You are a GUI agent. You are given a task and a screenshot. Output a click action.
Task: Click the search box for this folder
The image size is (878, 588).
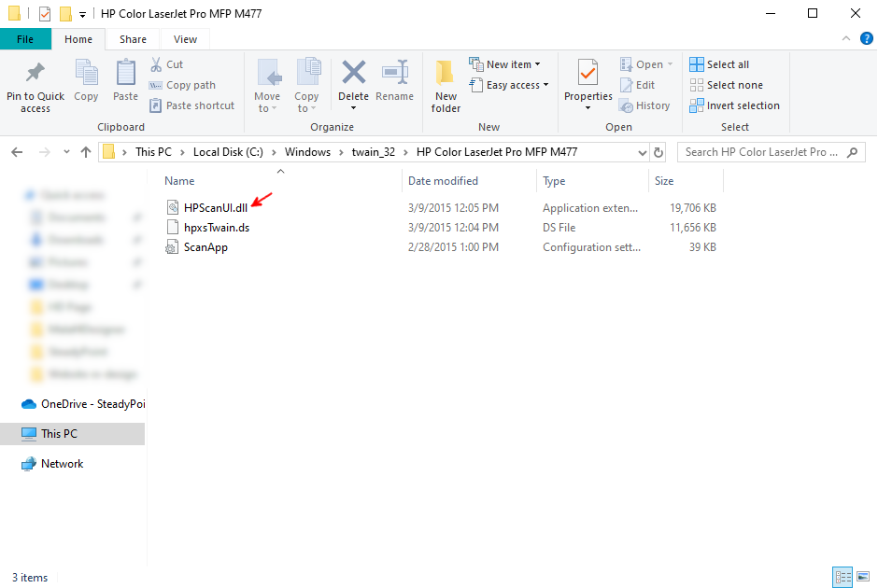tap(771, 152)
